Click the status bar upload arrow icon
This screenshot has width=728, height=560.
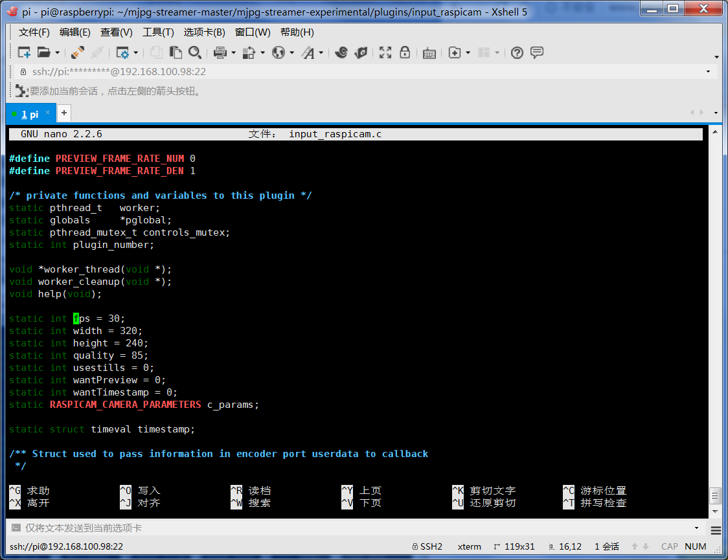635,546
